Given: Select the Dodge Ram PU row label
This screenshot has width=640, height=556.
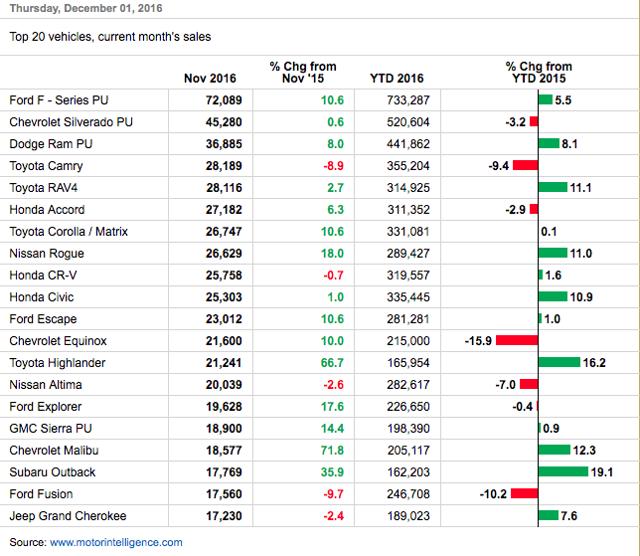Looking at the screenshot, I should 51,144.
